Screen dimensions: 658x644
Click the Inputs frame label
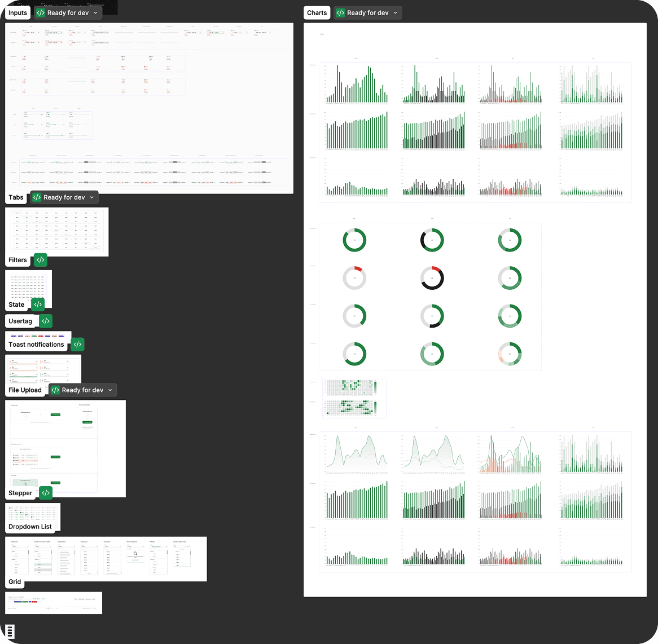pos(17,12)
